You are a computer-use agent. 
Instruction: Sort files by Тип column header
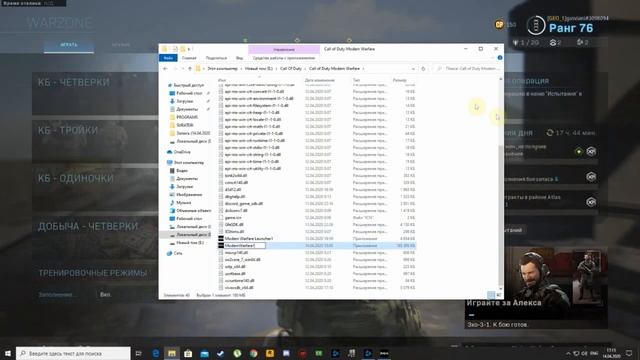pos(356,80)
